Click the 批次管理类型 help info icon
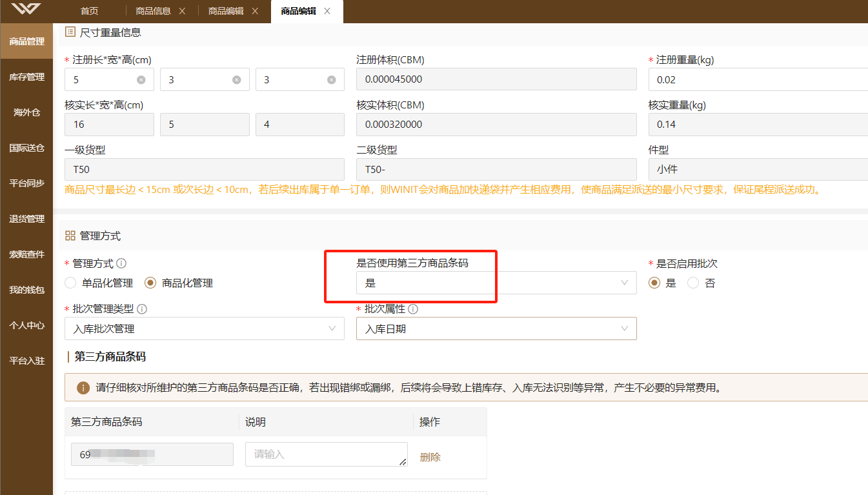 (x=142, y=309)
